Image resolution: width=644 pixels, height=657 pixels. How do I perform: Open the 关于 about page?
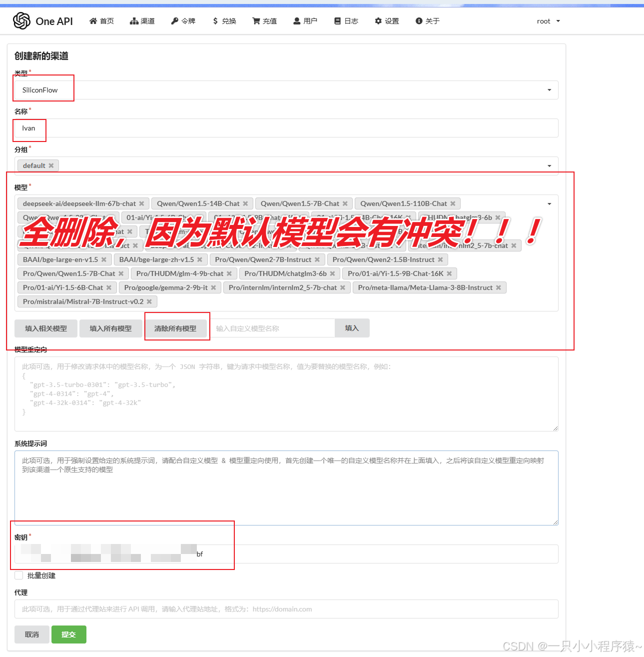428,21
